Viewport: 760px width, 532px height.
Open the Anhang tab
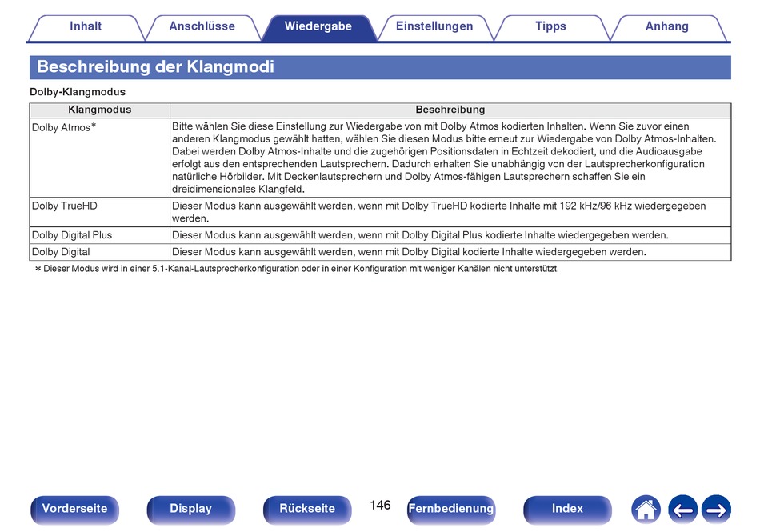point(667,27)
